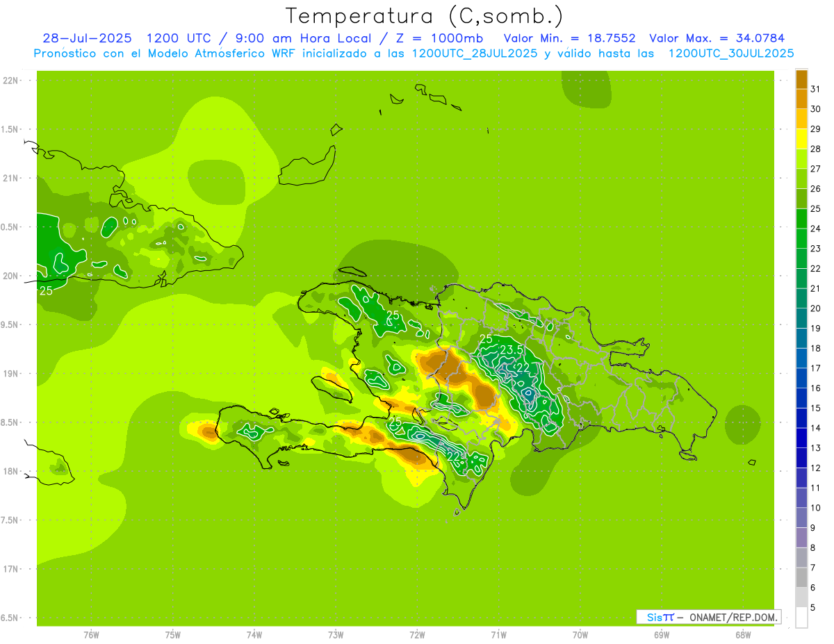Click the '5' colorbar label
The height and width of the screenshot is (644, 834).
point(813,607)
